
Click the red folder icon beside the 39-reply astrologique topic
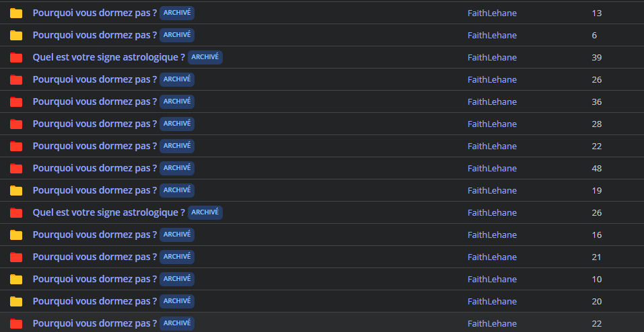(x=16, y=57)
